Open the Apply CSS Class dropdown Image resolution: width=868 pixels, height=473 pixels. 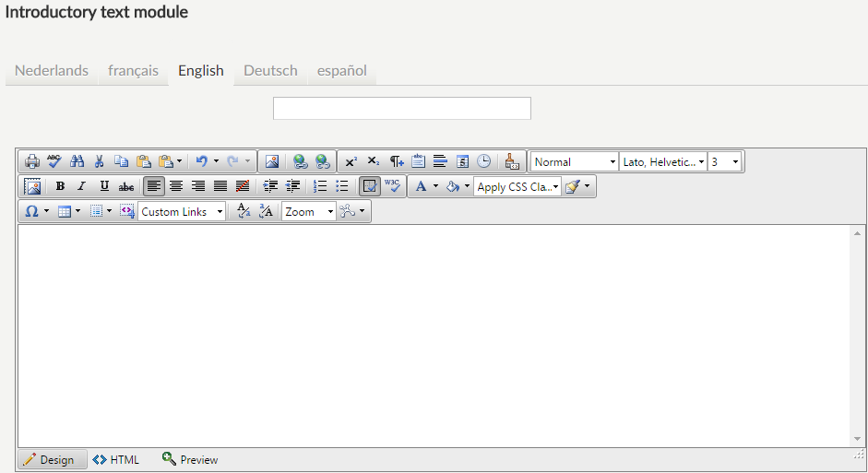pos(517,186)
